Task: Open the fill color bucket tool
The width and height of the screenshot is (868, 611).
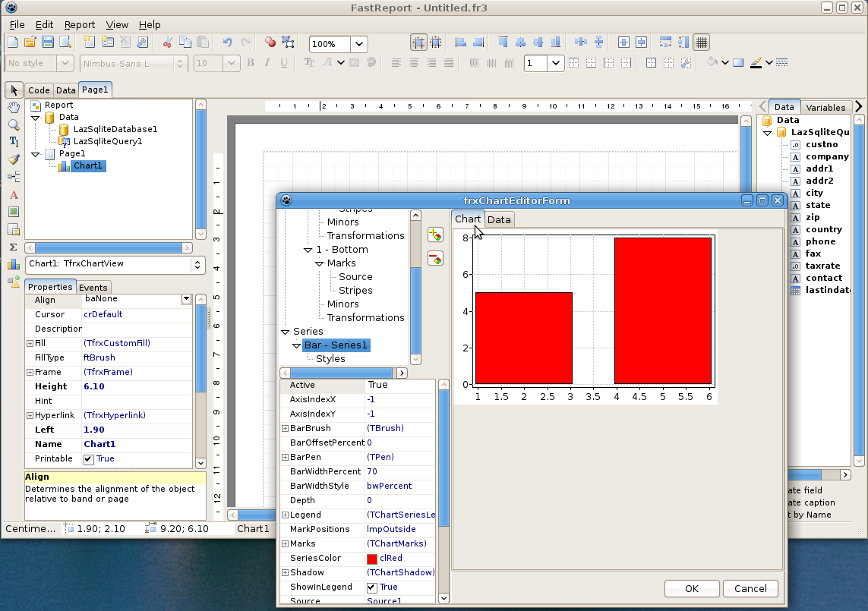Action: (x=712, y=62)
